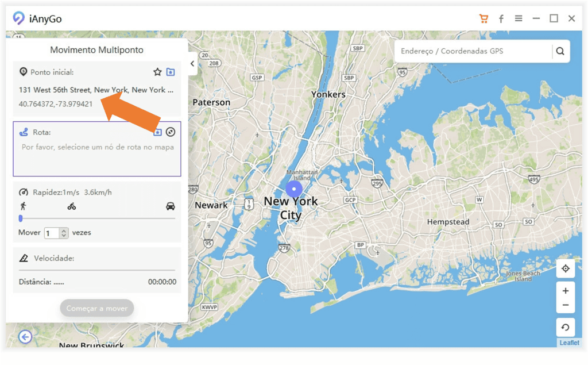Viewport: 588px width, 365px height.
Task: Click the back arrow circle icon
Action: click(25, 337)
